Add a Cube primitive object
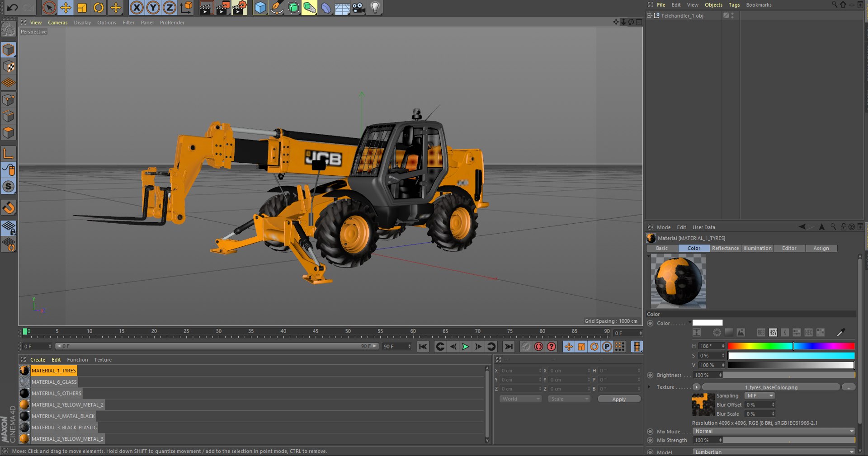Image resolution: width=868 pixels, height=456 pixels. point(260,7)
